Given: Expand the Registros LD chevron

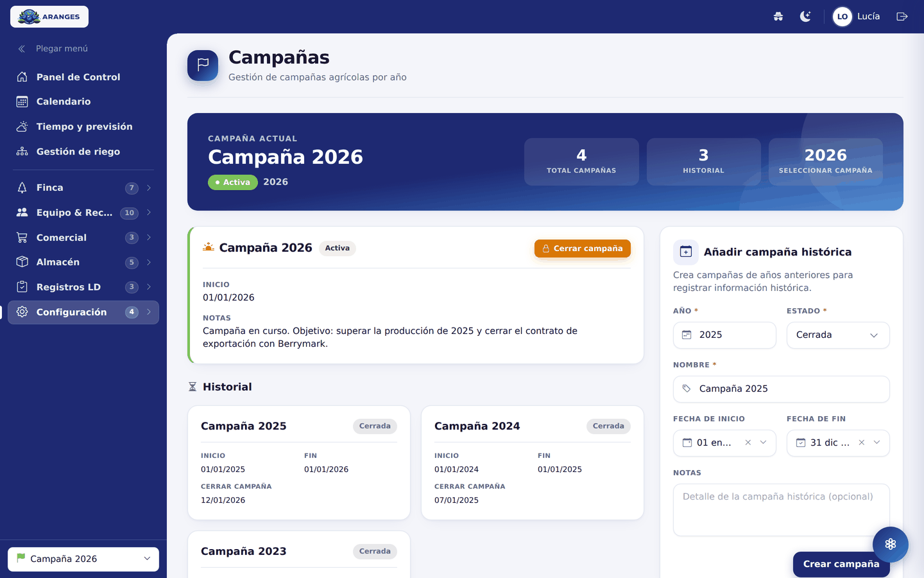Looking at the screenshot, I should coord(149,287).
